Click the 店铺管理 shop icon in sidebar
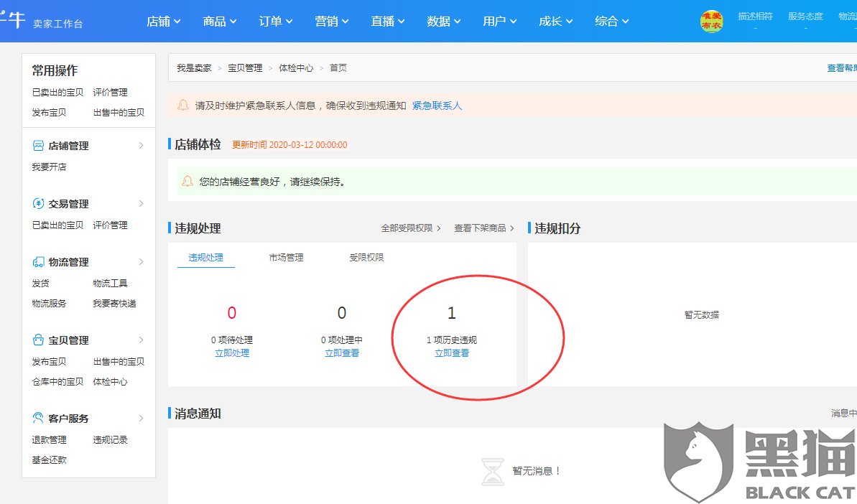 click(x=37, y=145)
